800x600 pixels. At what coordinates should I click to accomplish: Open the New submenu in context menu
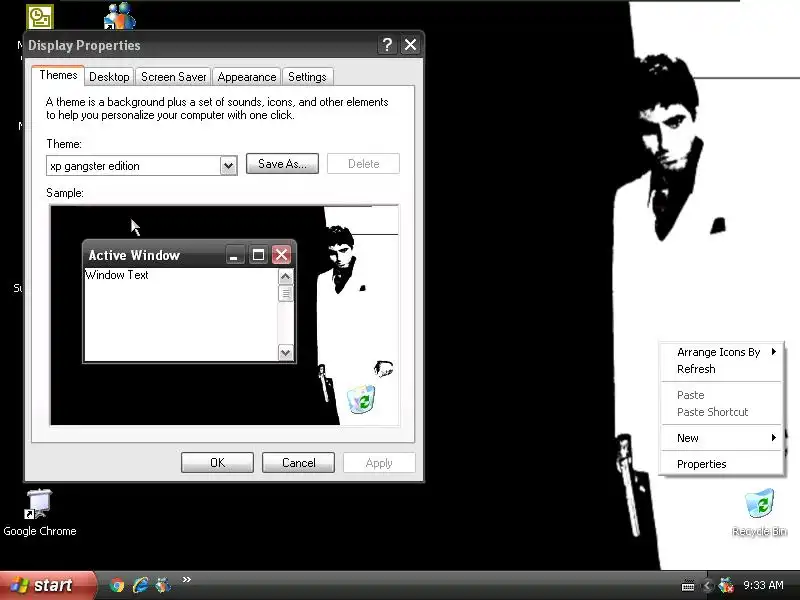click(x=721, y=438)
